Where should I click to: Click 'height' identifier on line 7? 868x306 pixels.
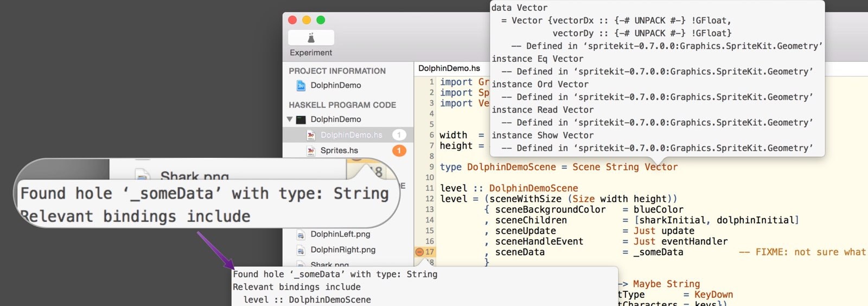click(x=456, y=146)
